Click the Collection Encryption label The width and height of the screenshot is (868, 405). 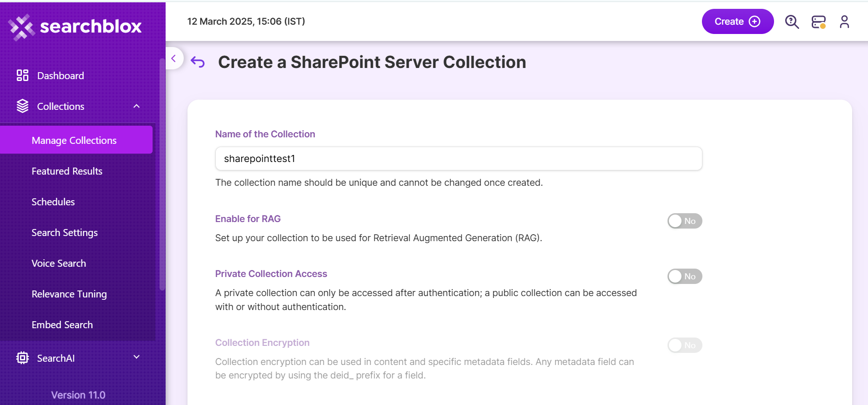click(262, 343)
